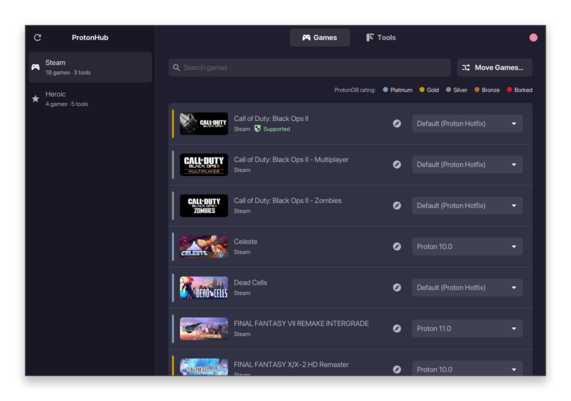The image size is (571, 401).
Task: Select Heroic launcher in the sidebar
Action: (90, 99)
